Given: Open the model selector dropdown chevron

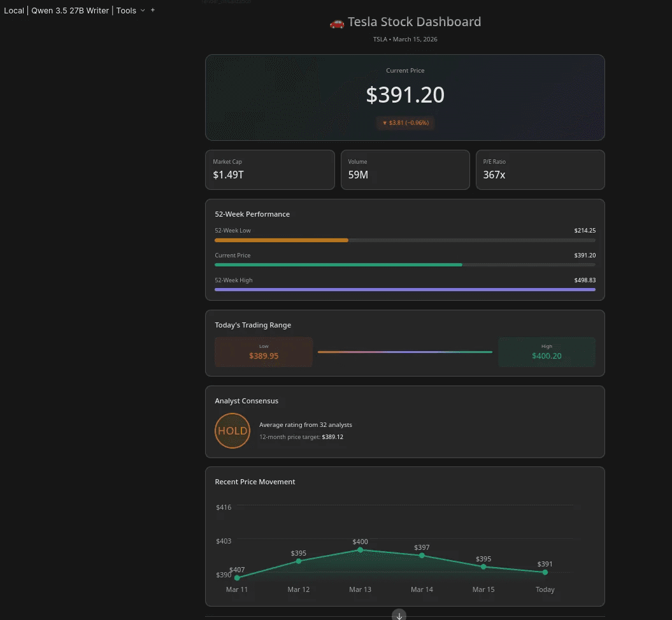Looking at the screenshot, I should click(x=143, y=10).
